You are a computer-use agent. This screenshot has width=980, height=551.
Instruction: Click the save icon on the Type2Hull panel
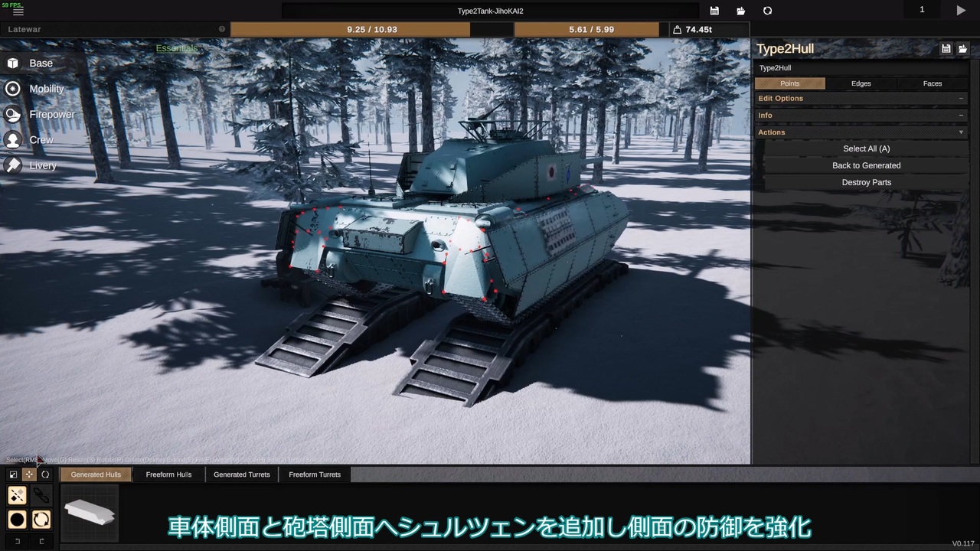pyautogui.click(x=946, y=48)
